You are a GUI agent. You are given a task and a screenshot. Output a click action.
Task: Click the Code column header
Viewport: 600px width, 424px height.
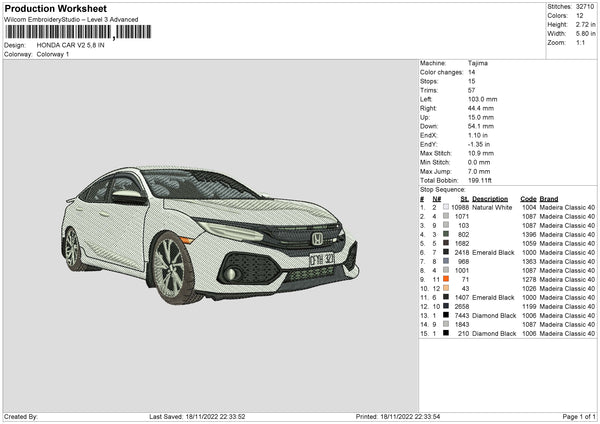coord(529,198)
